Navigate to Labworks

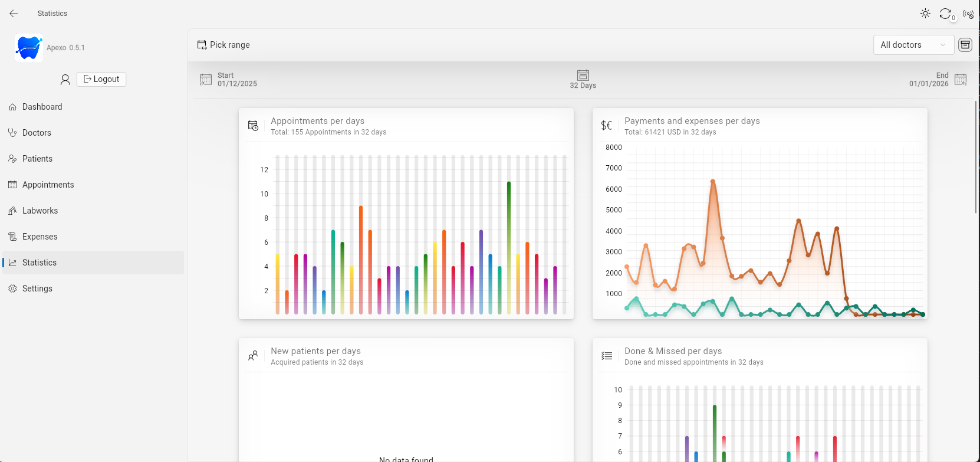pos(93,211)
